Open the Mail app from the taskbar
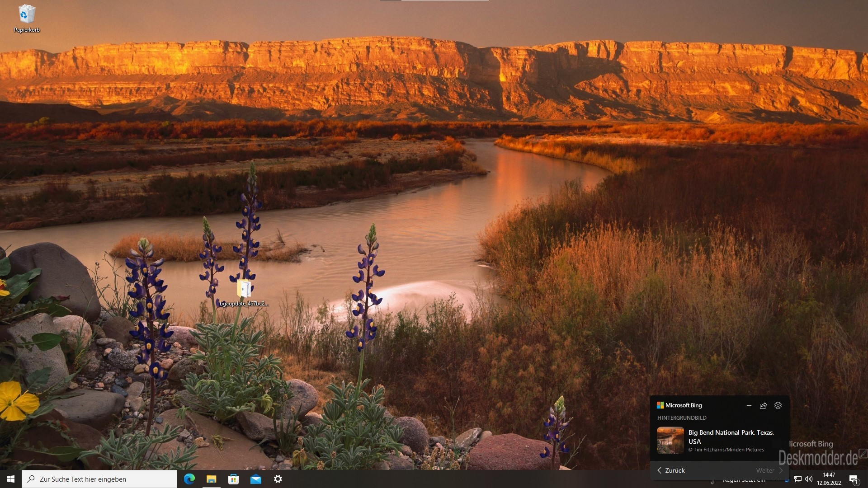Viewport: 868px width, 488px height. tap(256, 479)
